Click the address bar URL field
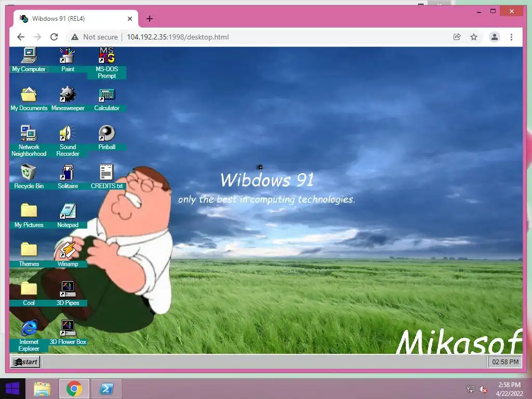The width and height of the screenshot is (532, 399). point(178,37)
